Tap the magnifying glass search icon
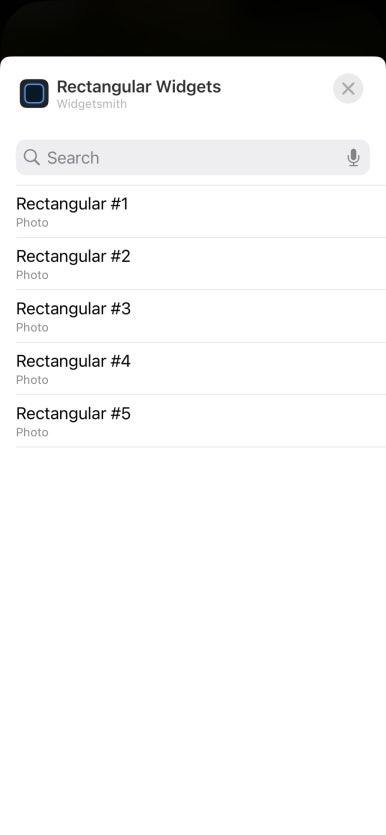This screenshot has height=835, width=386. pos(32,157)
